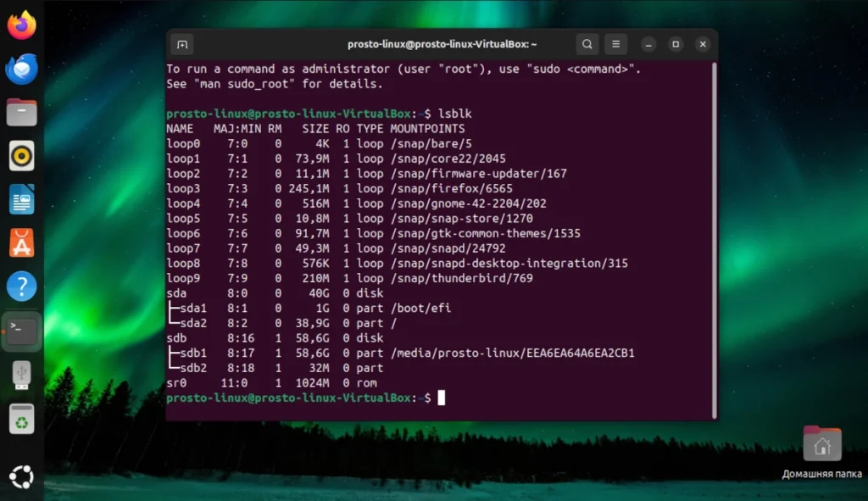The image size is (868, 501).
Task: Add a new terminal tab
Action: pos(182,44)
